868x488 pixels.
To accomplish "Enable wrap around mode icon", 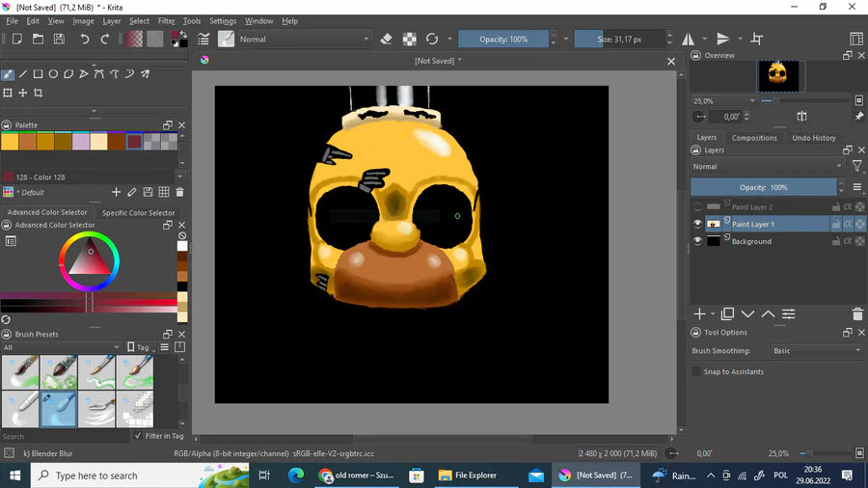I will [757, 39].
